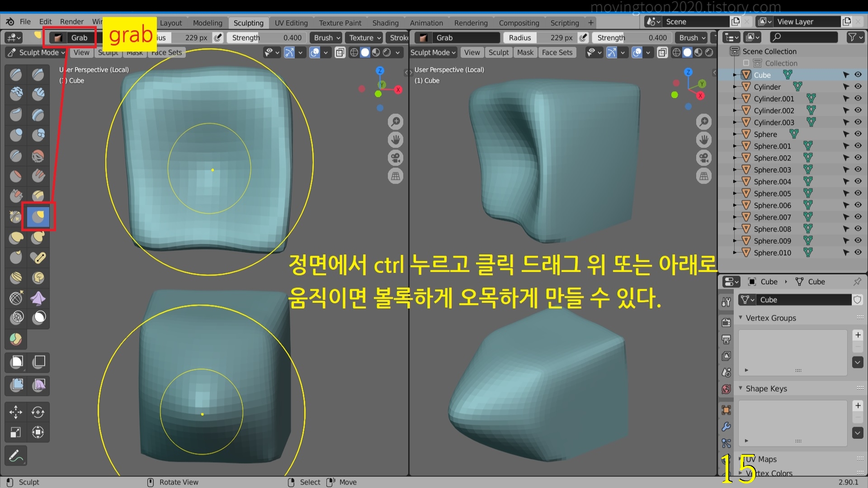Add a new shape key
This screenshot has height=488, width=868.
[x=858, y=405]
